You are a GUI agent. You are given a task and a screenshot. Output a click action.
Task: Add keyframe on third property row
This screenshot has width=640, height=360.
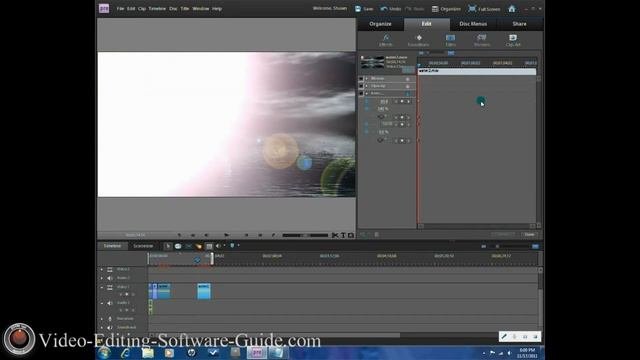click(x=402, y=124)
